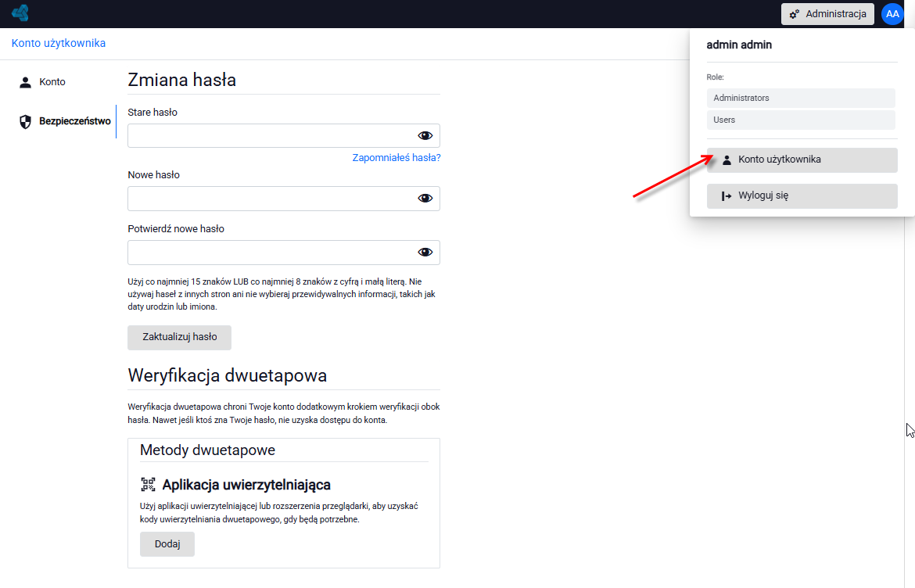Show the Stare hasło password with eye icon
The image size is (915, 588).
coord(425,135)
